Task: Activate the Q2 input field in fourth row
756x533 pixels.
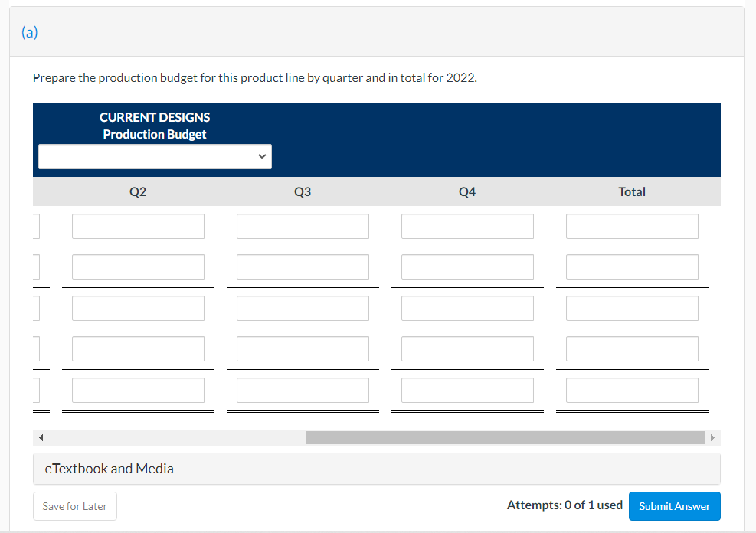Action: [139, 349]
